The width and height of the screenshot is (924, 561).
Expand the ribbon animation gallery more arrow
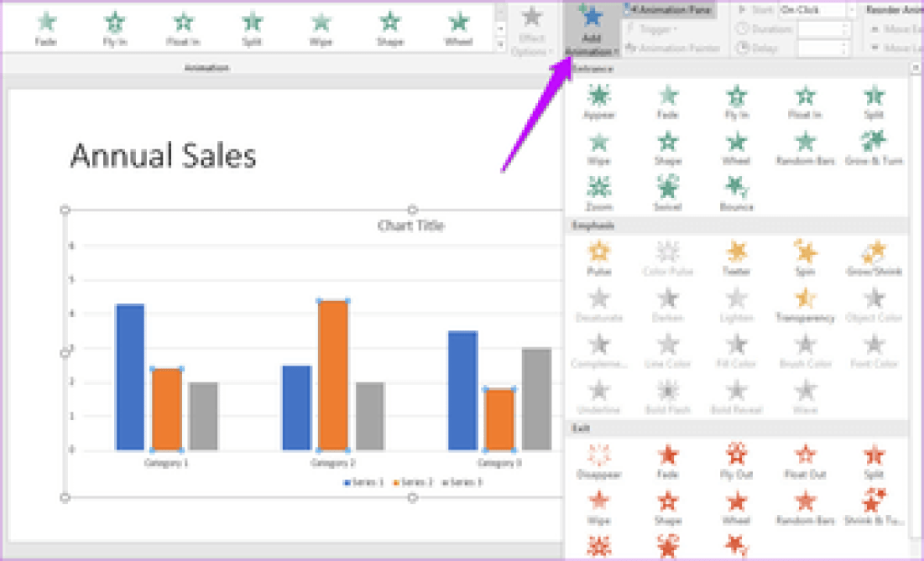502,47
